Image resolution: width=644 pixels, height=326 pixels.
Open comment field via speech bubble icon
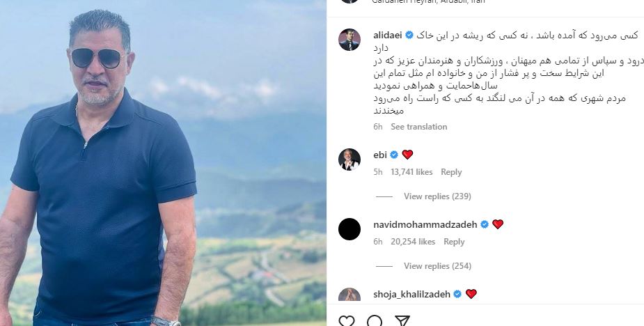pyautogui.click(x=375, y=320)
